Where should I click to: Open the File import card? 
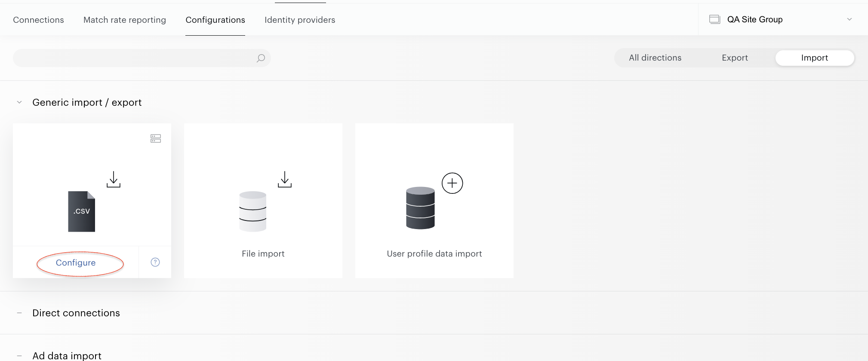point(263,201)
